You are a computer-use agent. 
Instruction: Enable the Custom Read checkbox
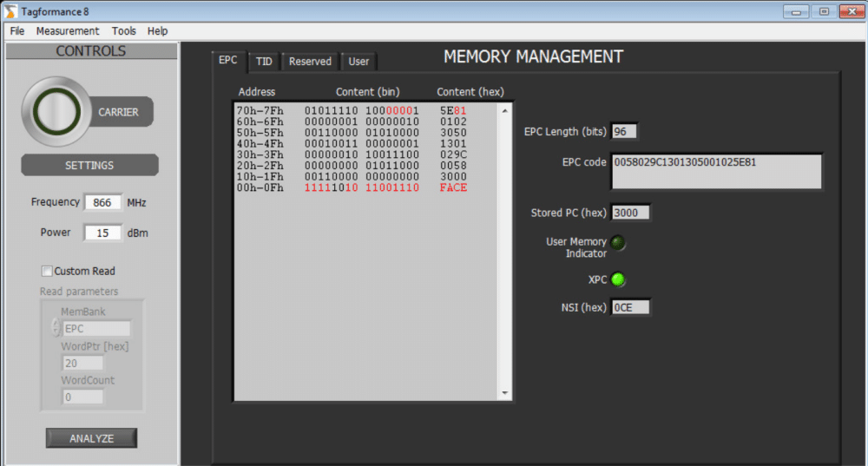47,272
